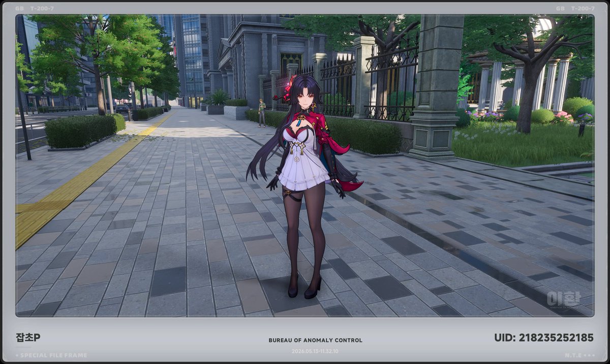
Task: Click the N.T.E label
Action: [573, 355]
